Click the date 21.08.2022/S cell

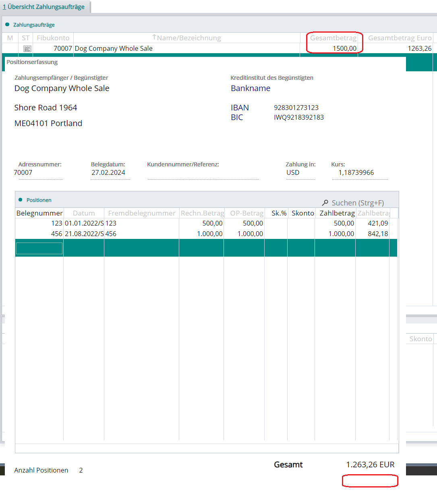(84, 234)
